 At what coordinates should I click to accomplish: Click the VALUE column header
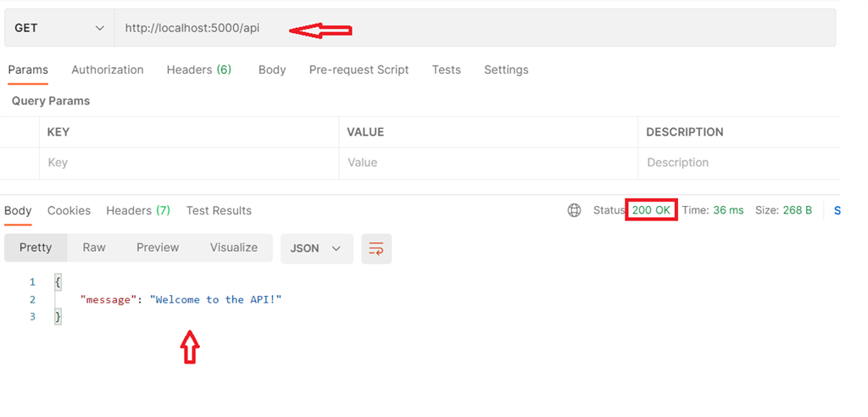[x=365, y=132]
